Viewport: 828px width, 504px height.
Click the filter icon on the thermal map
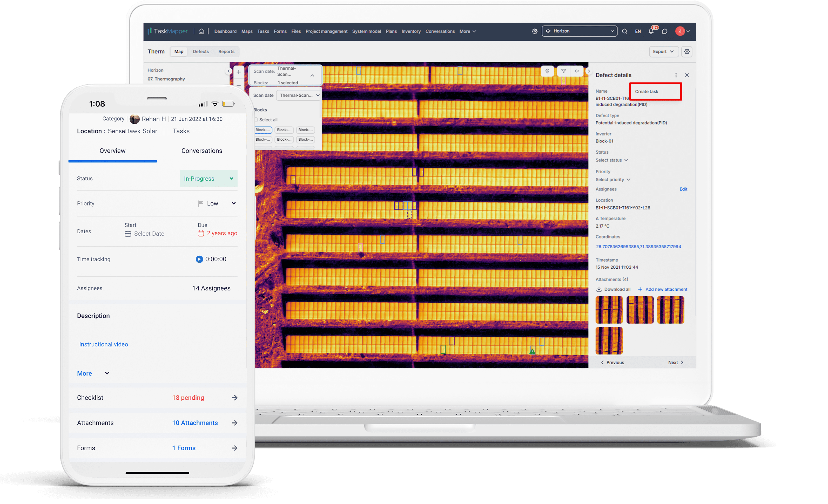click(563, 71)
